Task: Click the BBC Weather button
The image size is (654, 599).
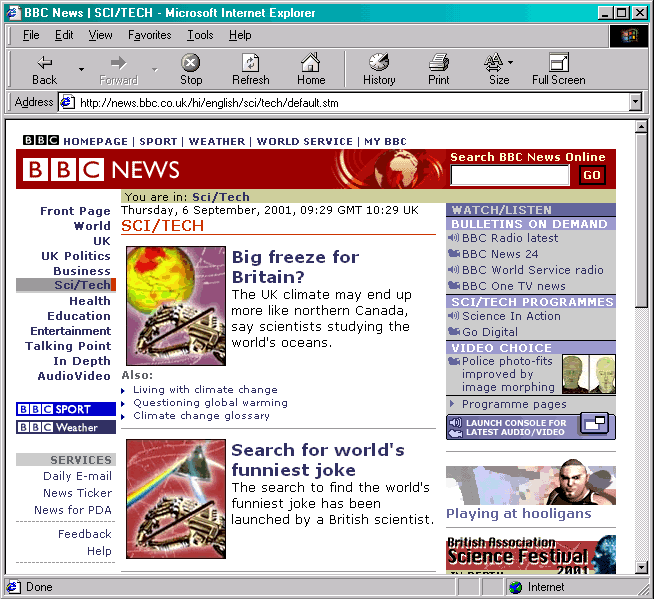Action: click(66, 427)
